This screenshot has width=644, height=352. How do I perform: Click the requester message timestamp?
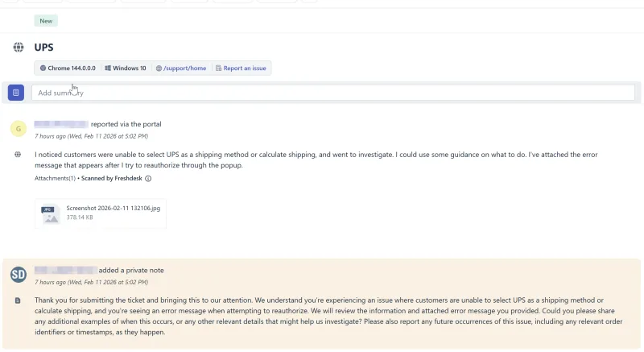[91, 136]
